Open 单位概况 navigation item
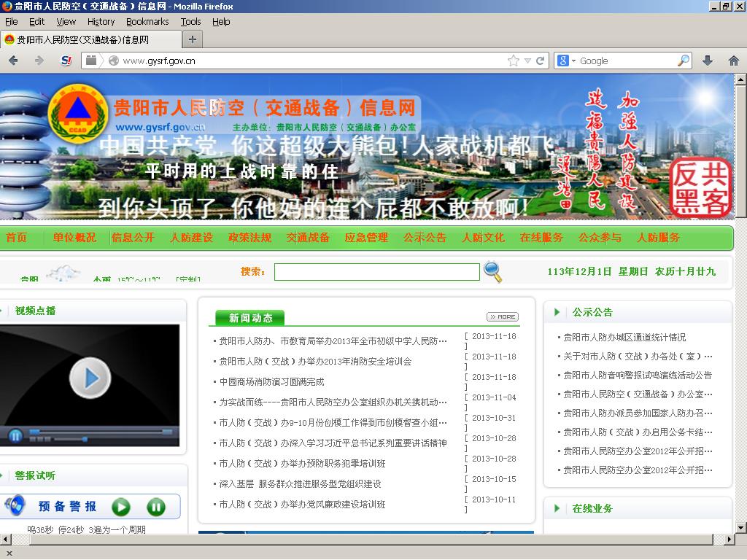The width and height of the screenshot is (747, 560). click(x=74, y=237)
